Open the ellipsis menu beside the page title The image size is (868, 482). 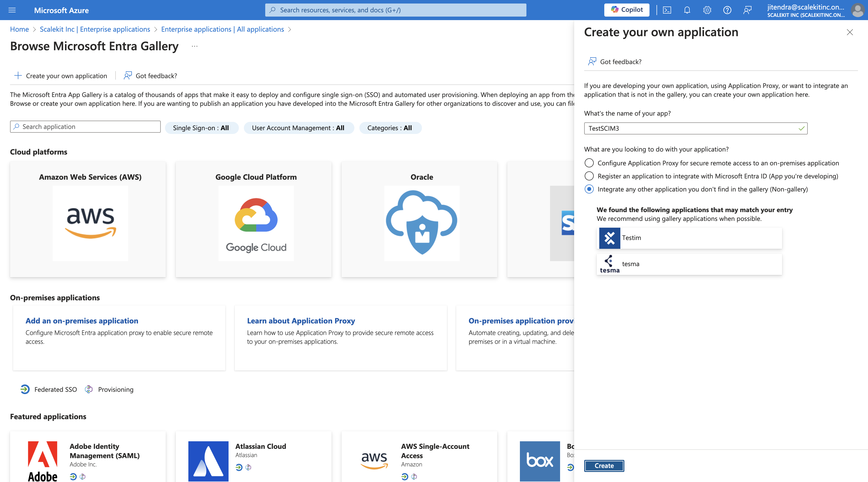pyautogui.click(x=194, y=46)
